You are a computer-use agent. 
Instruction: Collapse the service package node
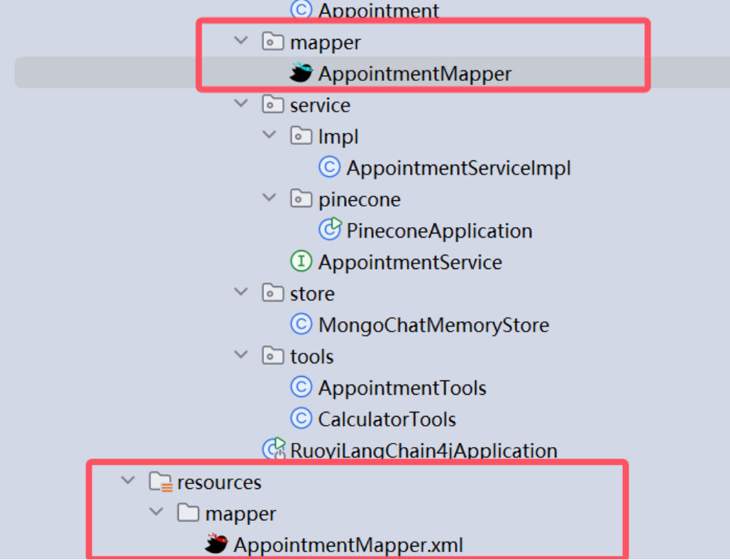241,104
